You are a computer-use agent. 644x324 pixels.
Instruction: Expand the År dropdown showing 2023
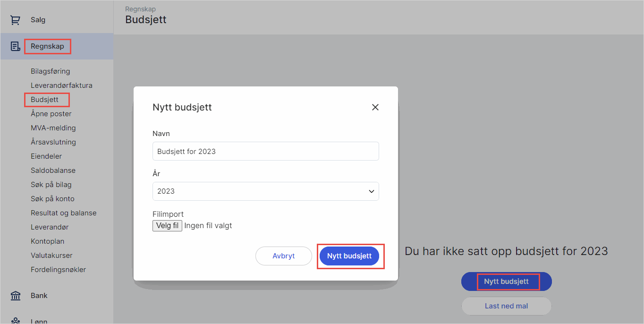pyautogui.click(x=265, y=191)
